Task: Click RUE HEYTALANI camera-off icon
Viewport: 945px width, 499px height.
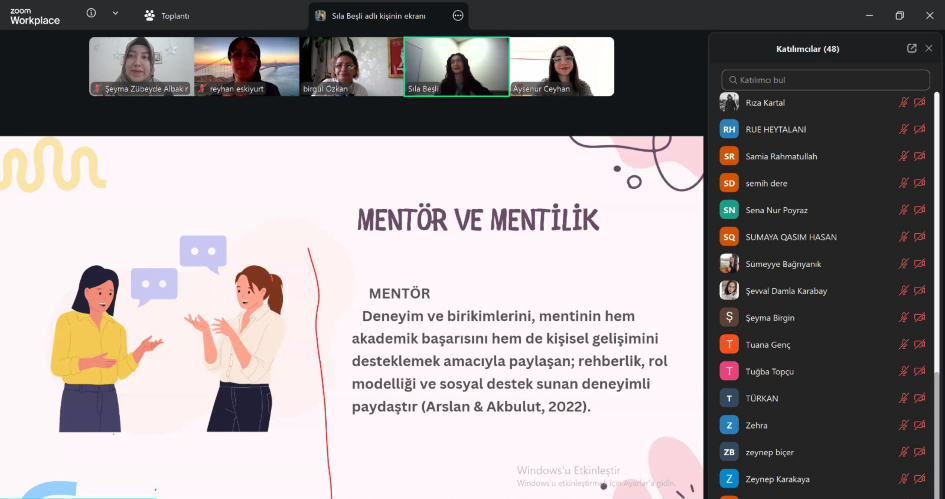Action: tap(920, 129)
